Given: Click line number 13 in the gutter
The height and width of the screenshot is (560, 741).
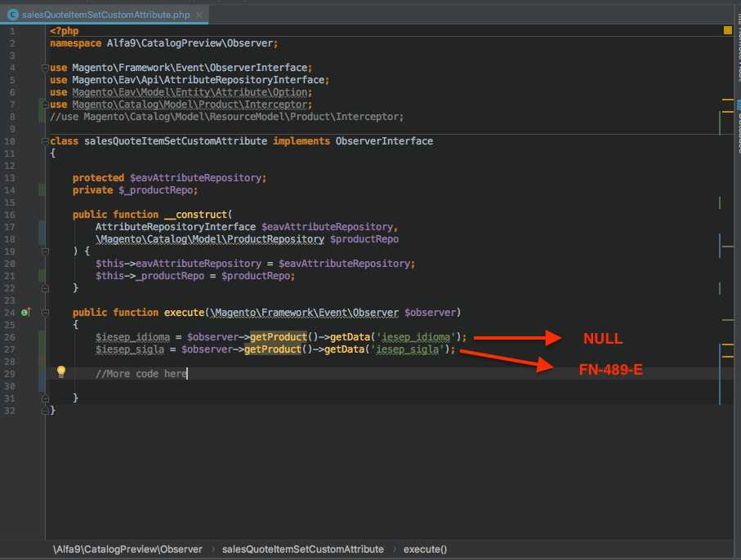Looking at the screenshot, I should pyautogui.click(x=10, y=178).
